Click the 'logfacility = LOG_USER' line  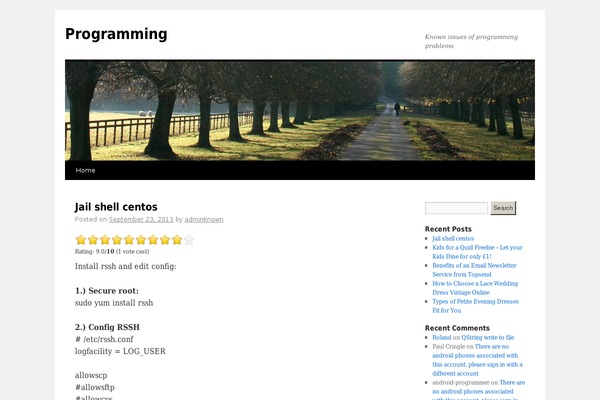tap(120, 351)
